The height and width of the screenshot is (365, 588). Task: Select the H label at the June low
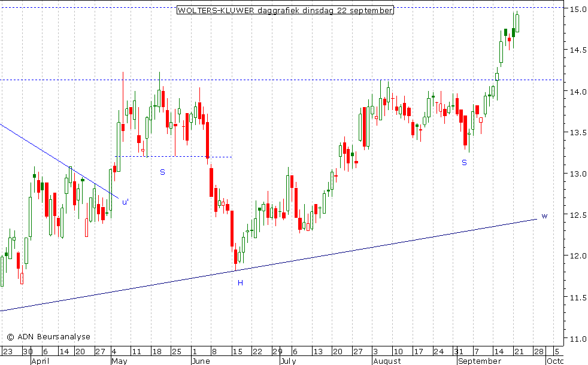[240, 282]
